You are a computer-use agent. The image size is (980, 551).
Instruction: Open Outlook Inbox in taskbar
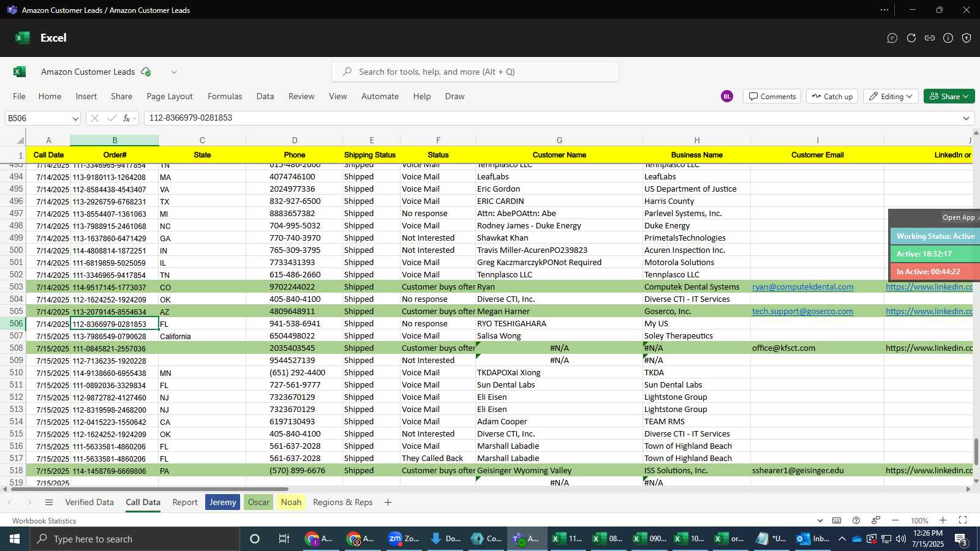pyautogui.click(x=813, y=539)
